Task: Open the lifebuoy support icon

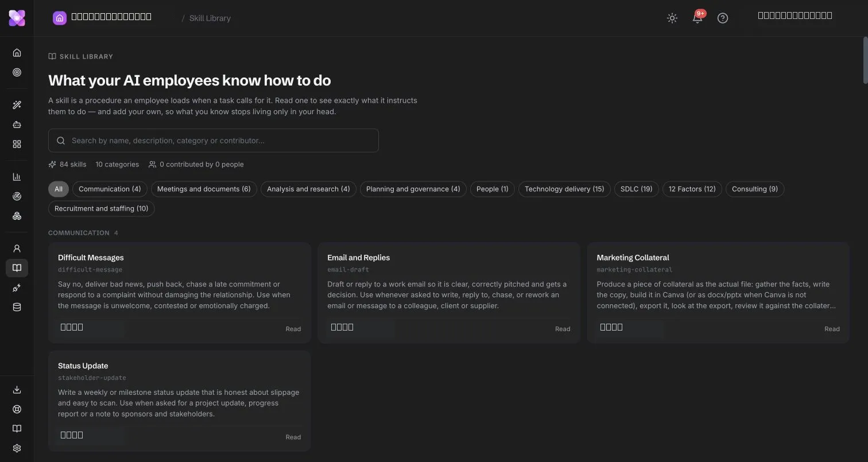Action: tap(17, 409)
